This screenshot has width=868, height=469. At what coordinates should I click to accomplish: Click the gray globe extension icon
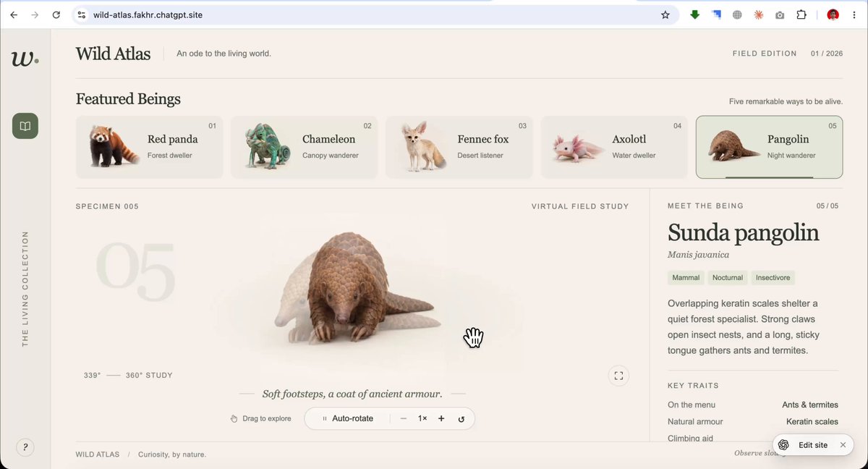737,14
